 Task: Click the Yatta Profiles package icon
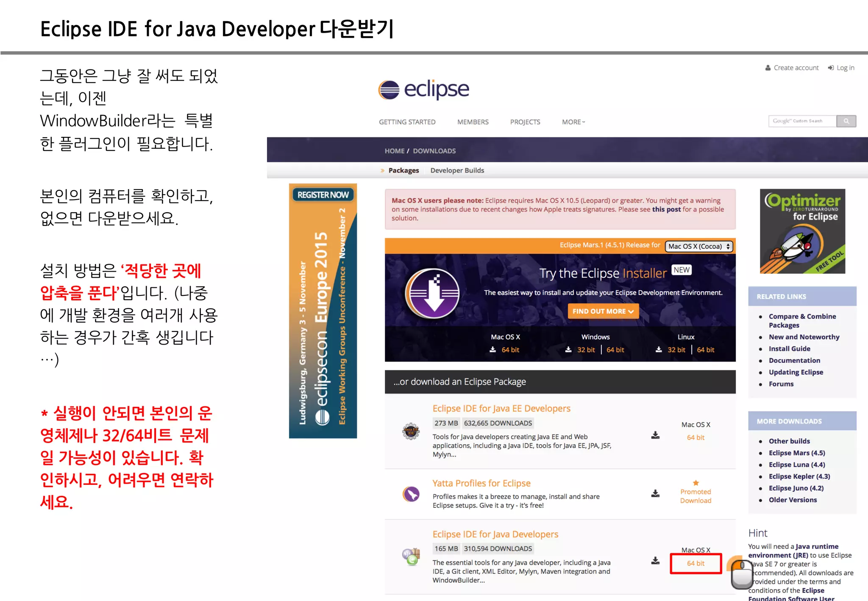[x=411, y=494]
